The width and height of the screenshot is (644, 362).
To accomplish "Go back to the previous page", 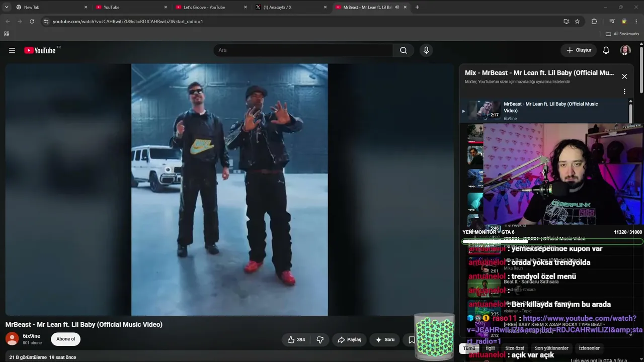I will point(8,22).
